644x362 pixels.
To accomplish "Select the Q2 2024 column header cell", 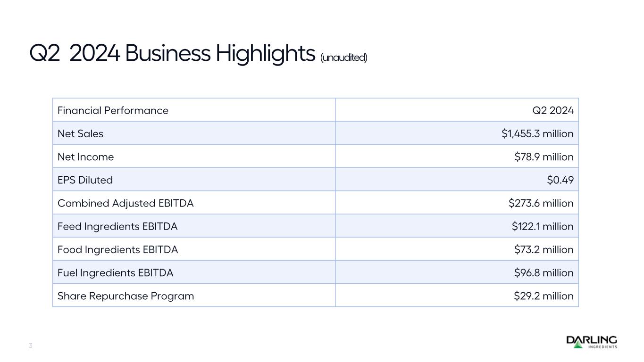I will coord(552,111).
